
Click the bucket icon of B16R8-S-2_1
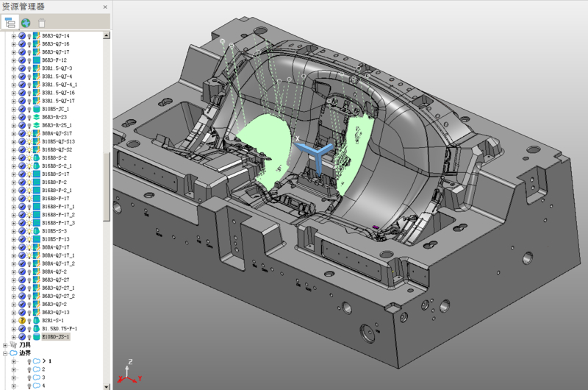pyautogui.click(x=36, y=166)
